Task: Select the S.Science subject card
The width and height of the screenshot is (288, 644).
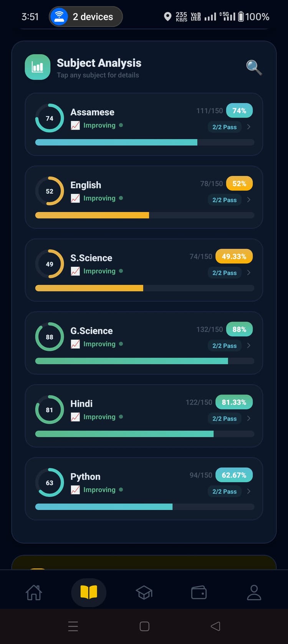Action: [x=144, y=269]
